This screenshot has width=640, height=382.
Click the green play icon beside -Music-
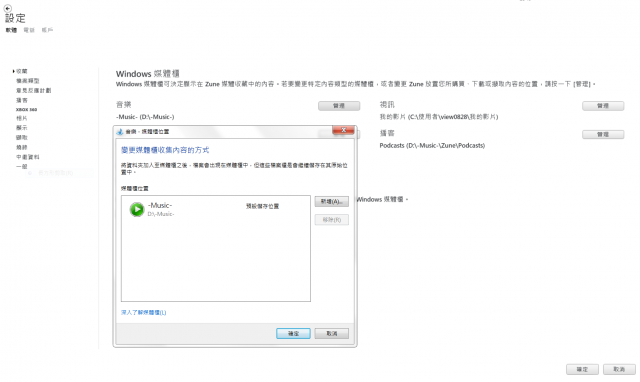137,209
